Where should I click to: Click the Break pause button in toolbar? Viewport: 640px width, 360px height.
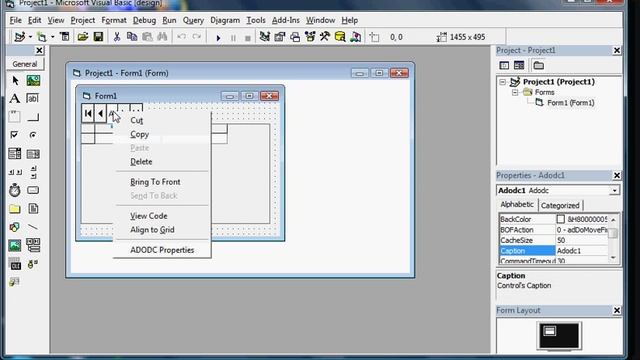point(233,38)
